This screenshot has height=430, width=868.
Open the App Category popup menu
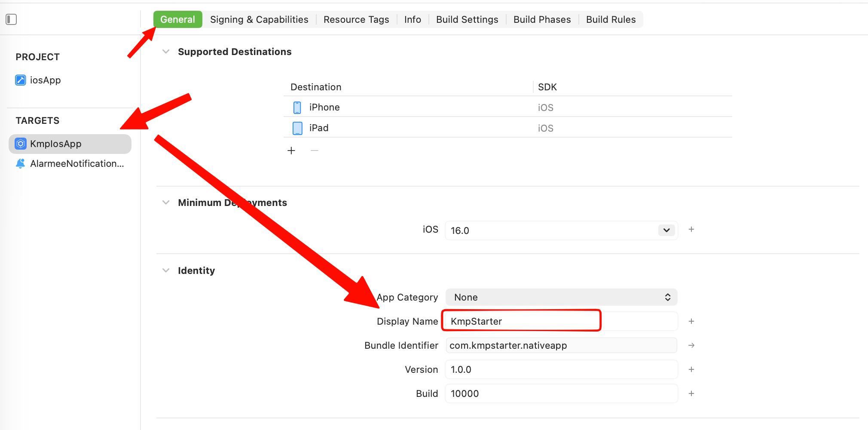pyautogui.click(x=561, y=297)
